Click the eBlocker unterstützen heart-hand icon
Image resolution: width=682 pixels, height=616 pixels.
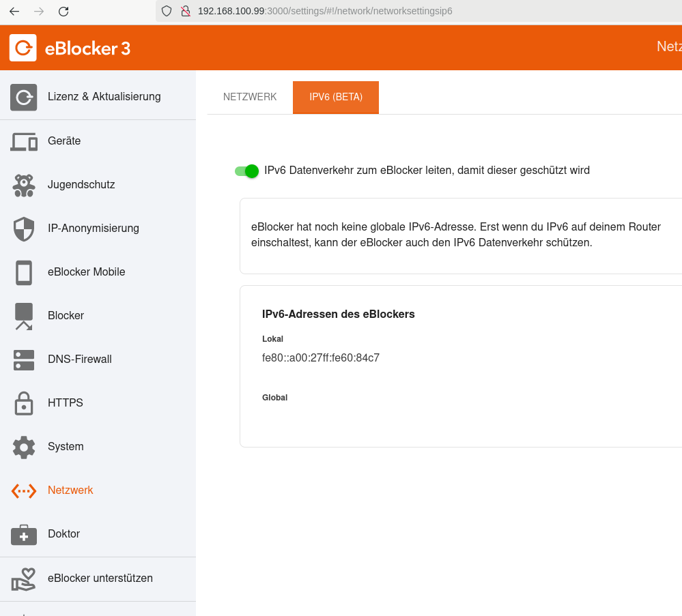(23, 578)
